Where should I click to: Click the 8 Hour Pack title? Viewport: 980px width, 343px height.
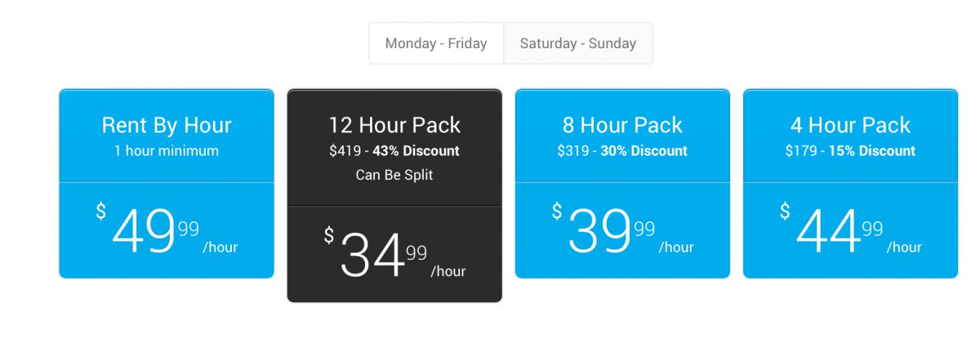coord(622,125)
